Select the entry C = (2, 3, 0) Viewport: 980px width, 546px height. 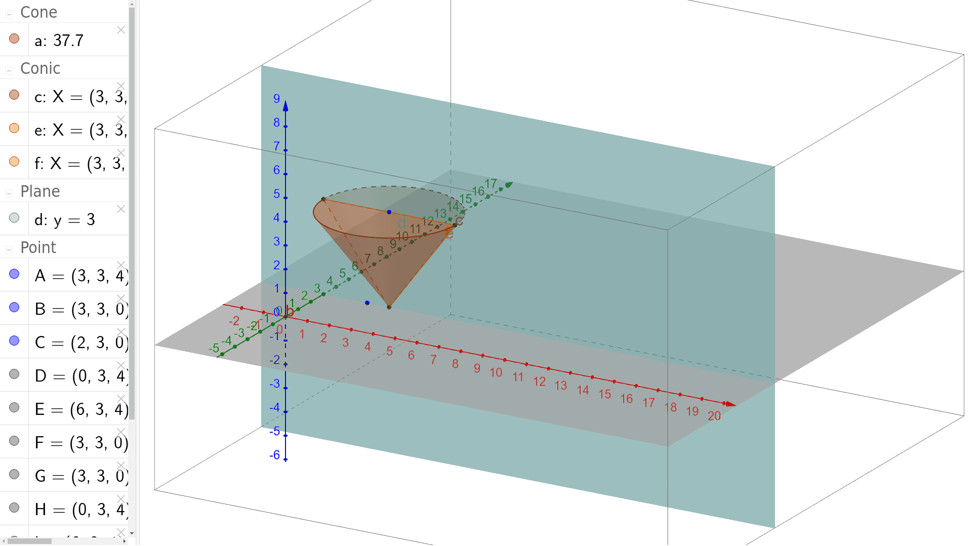click(76, 342)
